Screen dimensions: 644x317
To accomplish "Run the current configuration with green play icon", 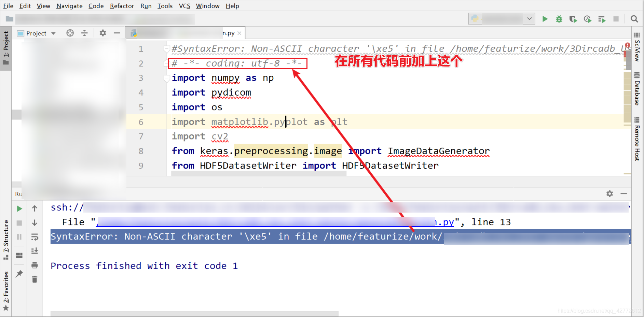I will 545,19.
